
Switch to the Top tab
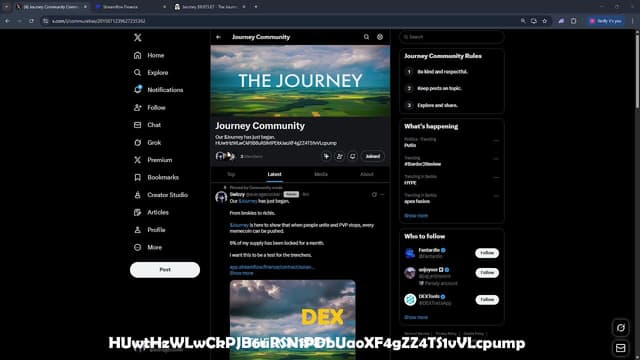(231, 174)
